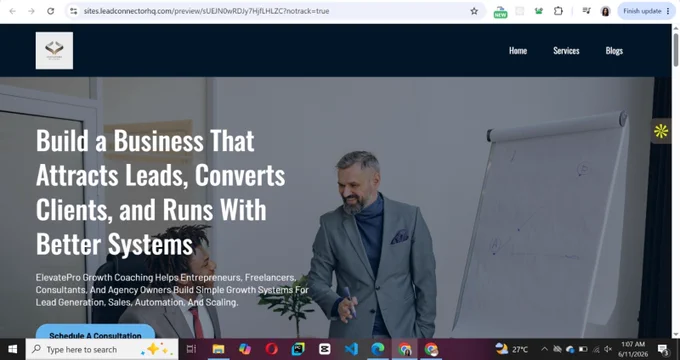Image resolution: width=680 pixels, height=360 pixels.
Task: Reload the current page
Action: tap(51, 11)
